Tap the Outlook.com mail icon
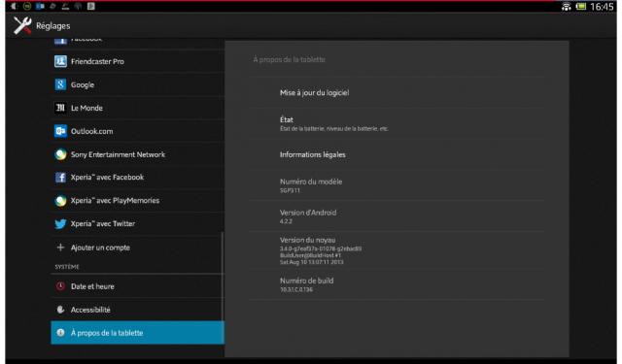 click(x=60, y=131)
